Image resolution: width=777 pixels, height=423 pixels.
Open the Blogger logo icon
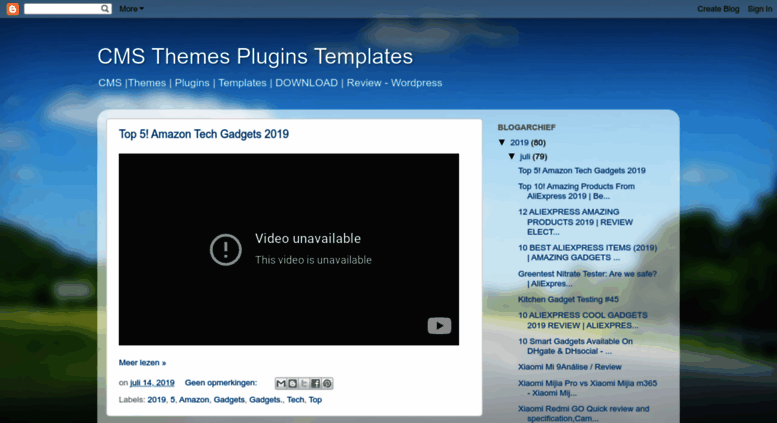12,8
